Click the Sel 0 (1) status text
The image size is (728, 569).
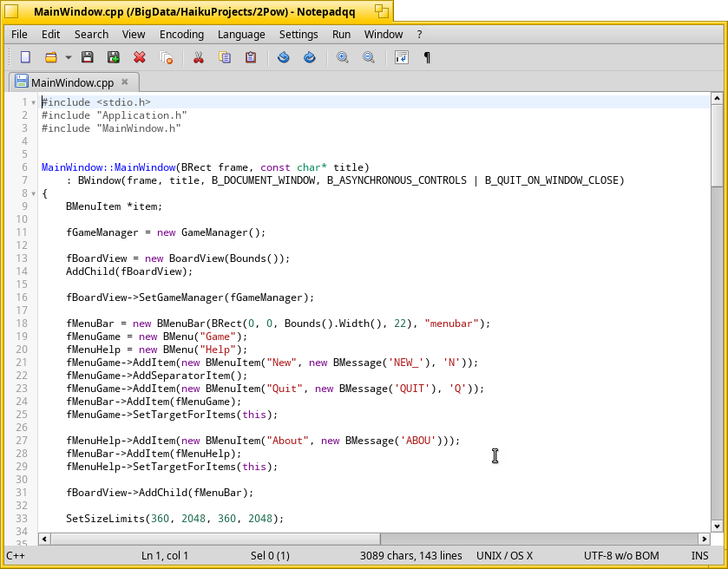[270, 555]
